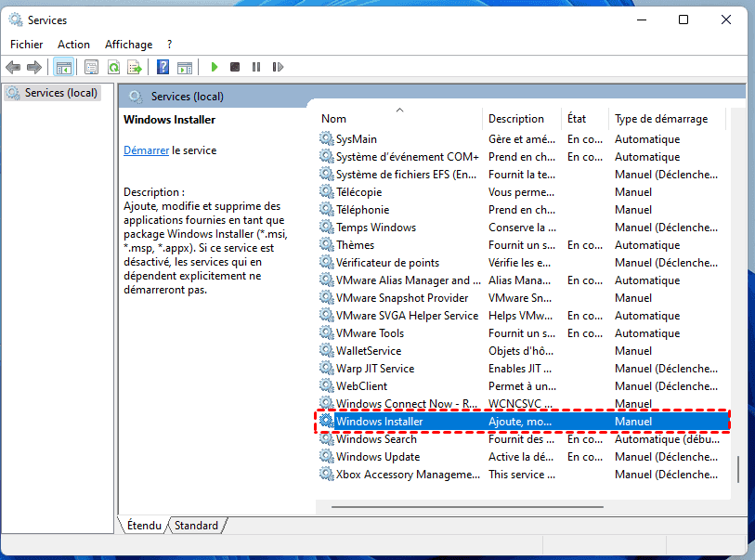Switch to the Standard tab
Screen dimensions: 755x560
tap(196, 526)
